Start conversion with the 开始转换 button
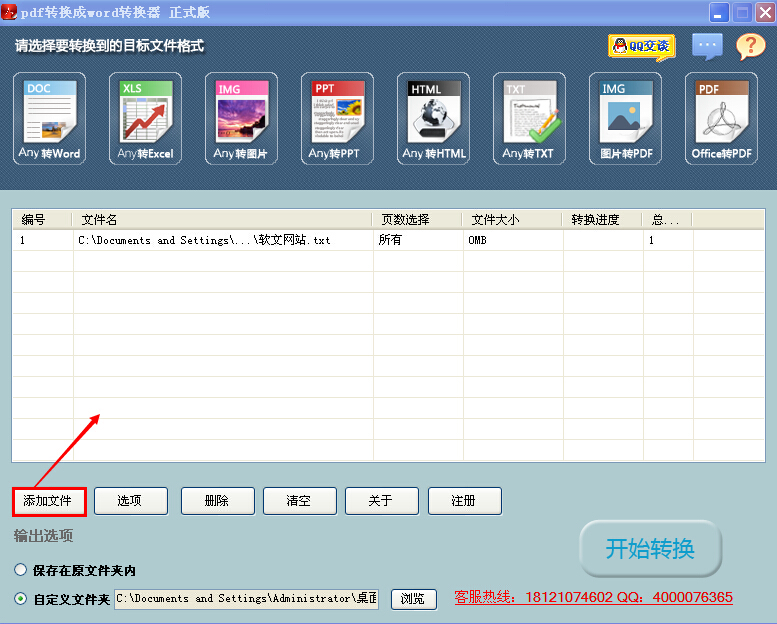This screenshot has width=777, height=624. tap(650, 549)
